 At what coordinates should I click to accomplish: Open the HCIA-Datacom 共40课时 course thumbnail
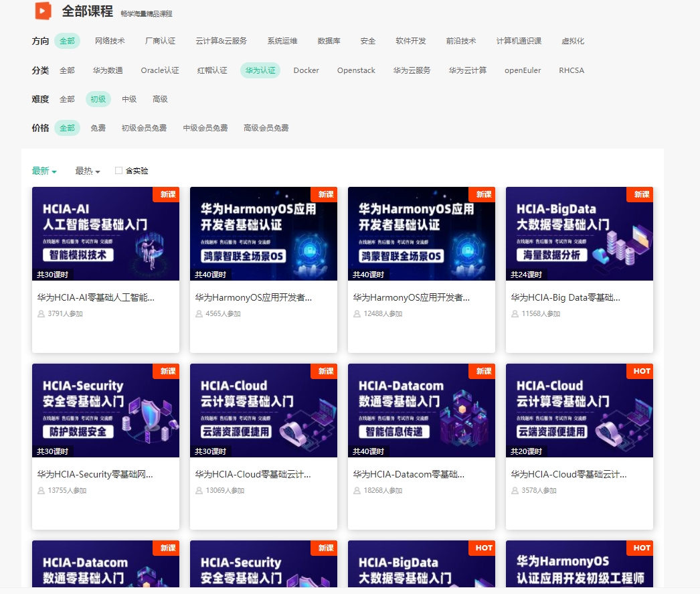pyautogui.click(x=422, y=410)
